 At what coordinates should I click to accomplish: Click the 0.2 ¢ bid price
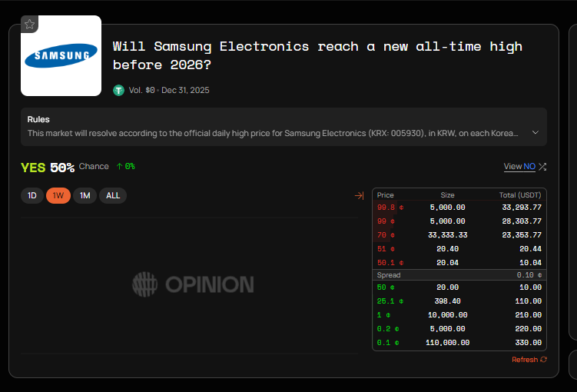tap(388, 329)
